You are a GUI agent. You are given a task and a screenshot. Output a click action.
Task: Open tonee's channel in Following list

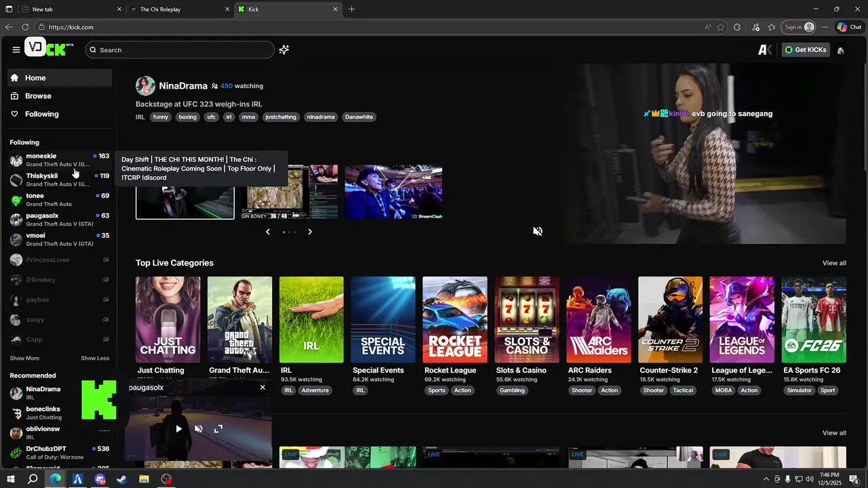[59, 199]
